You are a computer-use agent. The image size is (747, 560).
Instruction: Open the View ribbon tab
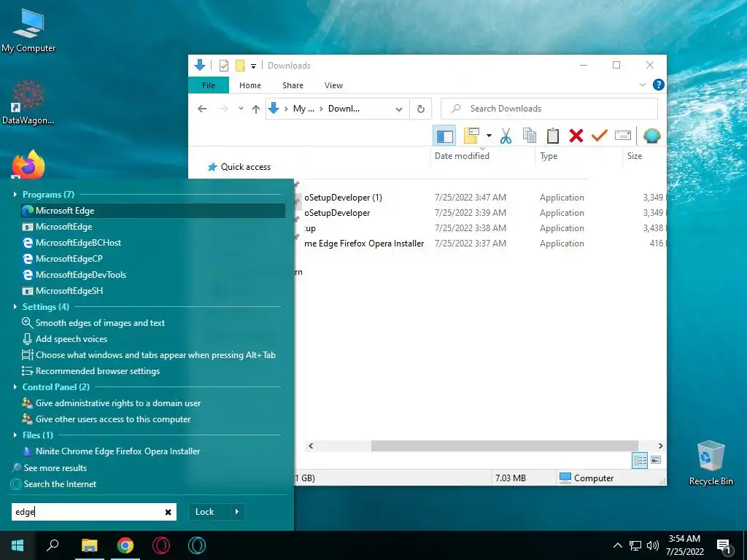333,85
